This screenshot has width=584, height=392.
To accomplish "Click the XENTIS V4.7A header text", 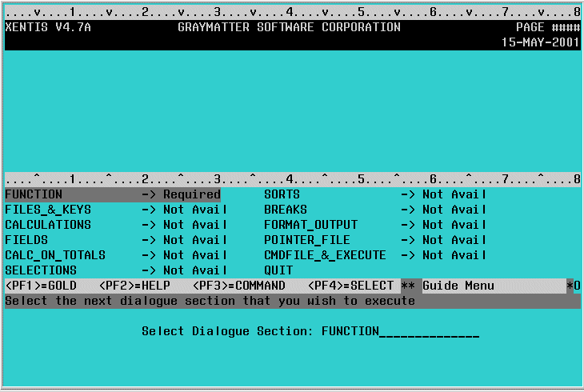I will 48,27.
